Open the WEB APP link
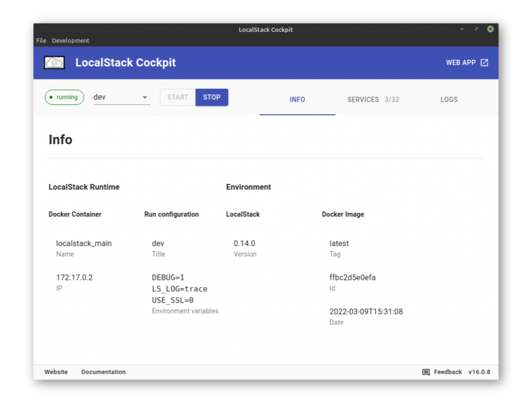532x403 pixels. tap(467, 63)
